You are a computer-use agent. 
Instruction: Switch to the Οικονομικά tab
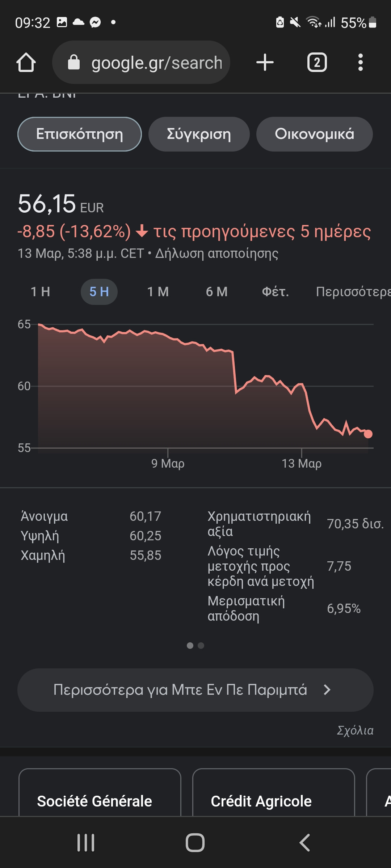click(x=314, y=134)
